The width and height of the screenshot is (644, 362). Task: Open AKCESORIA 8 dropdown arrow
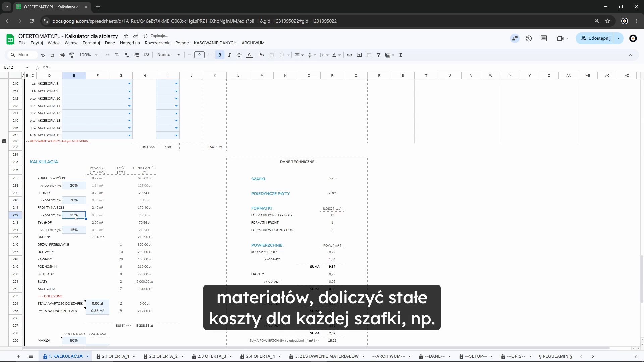[x=129, y=84]
